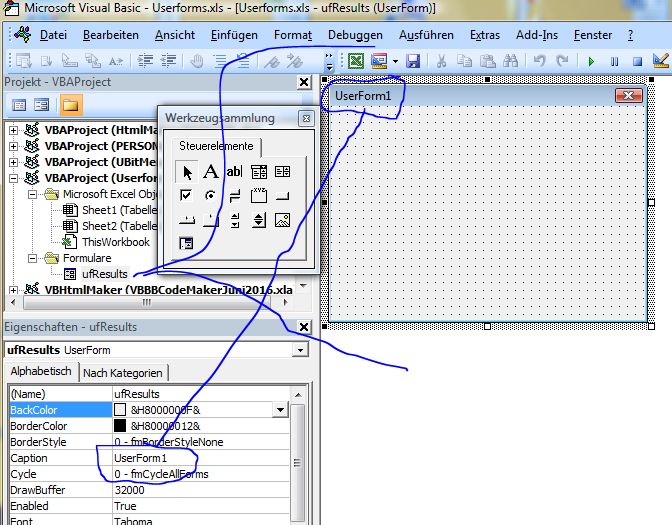Pick the Image control in toolbox
This screenshot has height=525, width=672.
(x=282, y=220)
